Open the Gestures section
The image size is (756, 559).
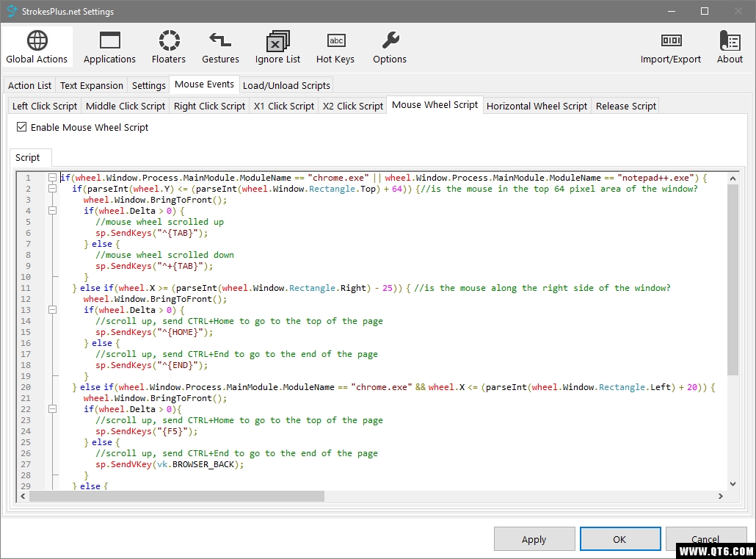click(x=220, y=47)
